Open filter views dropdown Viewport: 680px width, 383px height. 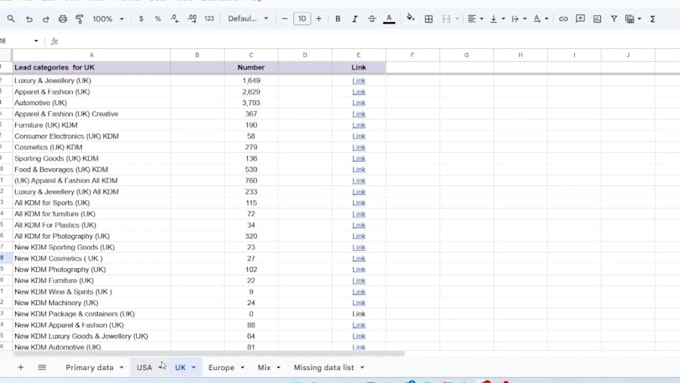(x=633, y=19)
